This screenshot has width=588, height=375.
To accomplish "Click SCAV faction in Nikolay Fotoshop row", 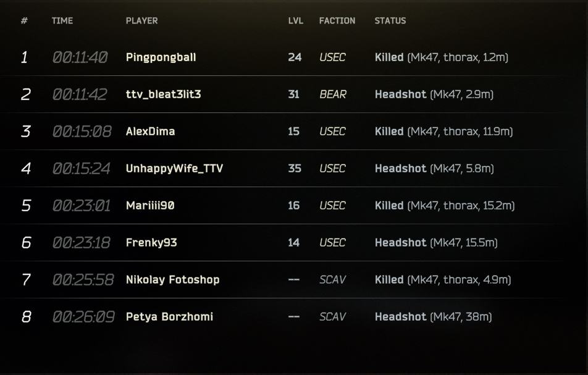I will pos(332,280).
